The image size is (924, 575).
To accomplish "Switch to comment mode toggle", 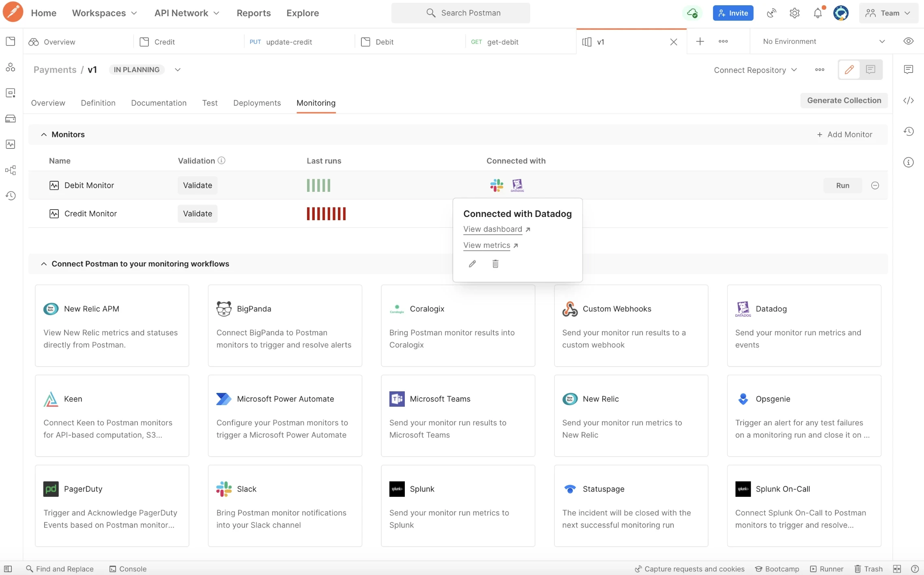I will (x=870, y=70).
